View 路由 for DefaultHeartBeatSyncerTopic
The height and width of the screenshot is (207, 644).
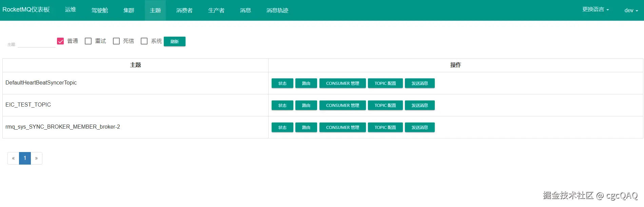pyautogui.click(x=306, y=83)
